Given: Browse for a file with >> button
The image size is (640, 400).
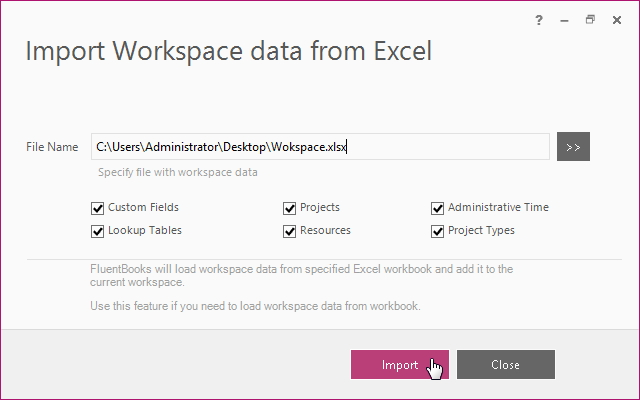Looking at the screenshot, I should (573, 147).
